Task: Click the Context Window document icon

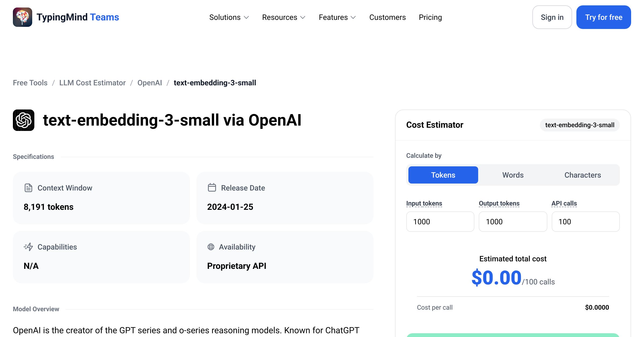Action: click(x=28, y=188)
